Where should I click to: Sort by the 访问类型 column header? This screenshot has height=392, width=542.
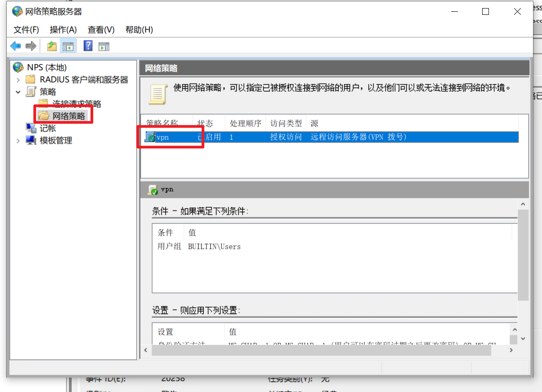(286, 124)
